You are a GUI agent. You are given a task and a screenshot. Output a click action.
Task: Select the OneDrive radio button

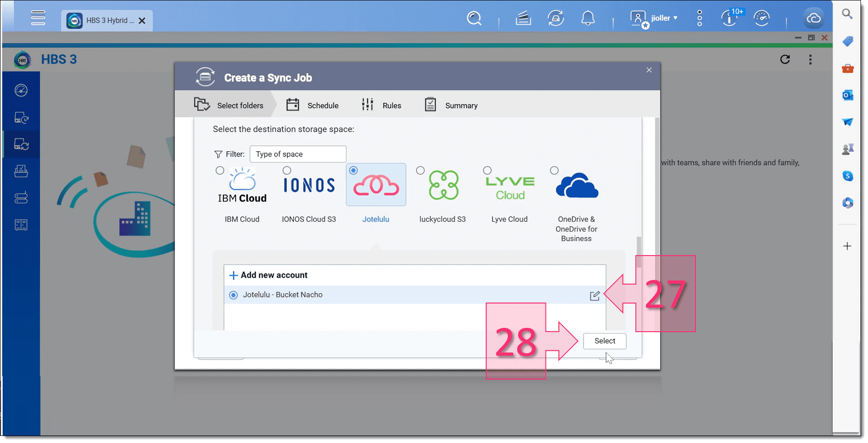(x=554, y=171)
